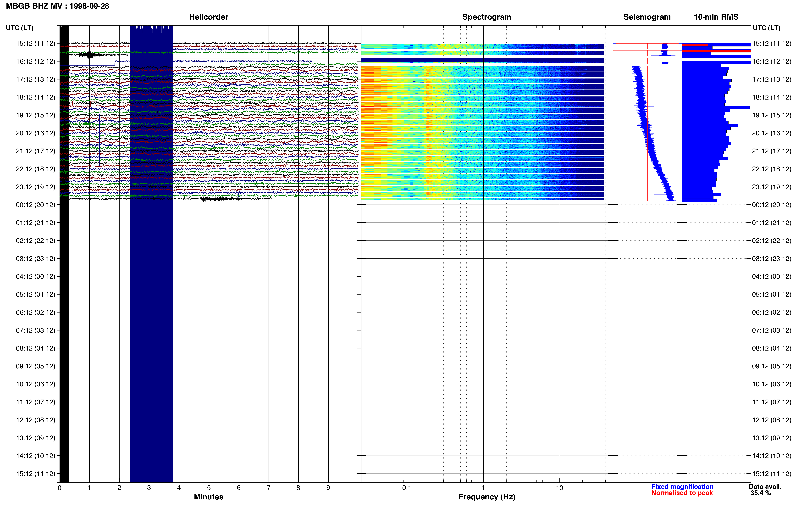Image resolution: width=812 pixels, height=508 pixels.
Task: Click right time label '04:12 (00:12)'
Action: click(x=772, y=277)
